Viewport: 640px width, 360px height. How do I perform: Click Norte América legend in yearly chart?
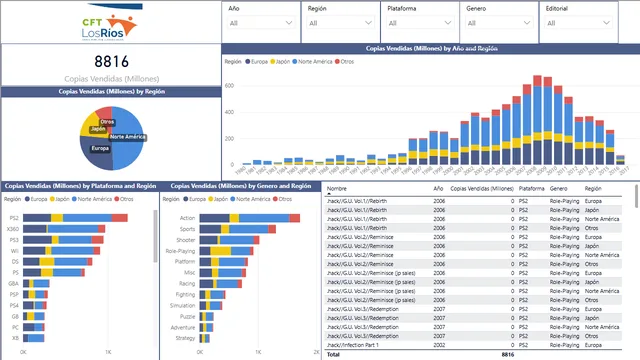(x=312, y=62)
